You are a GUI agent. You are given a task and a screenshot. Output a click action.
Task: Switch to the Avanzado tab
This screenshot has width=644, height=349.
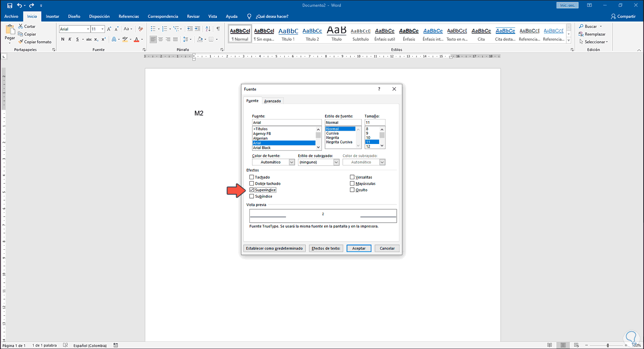(273, 101)
